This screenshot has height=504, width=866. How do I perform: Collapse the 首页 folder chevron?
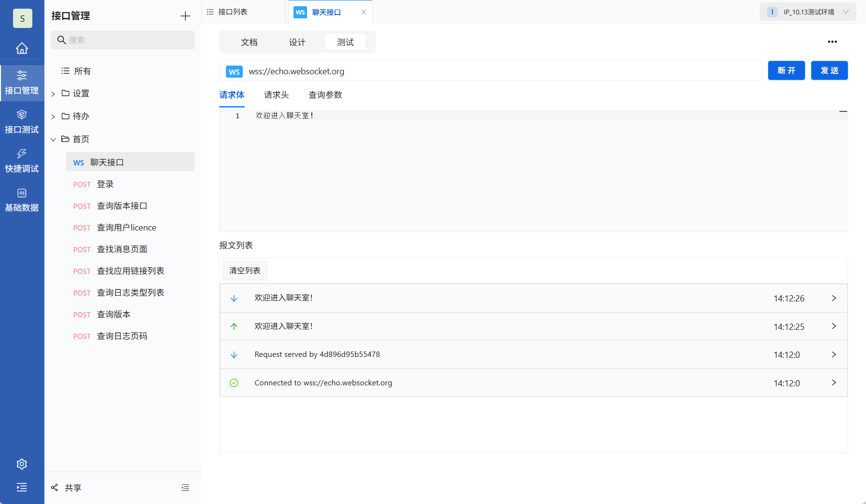(53, 139)
